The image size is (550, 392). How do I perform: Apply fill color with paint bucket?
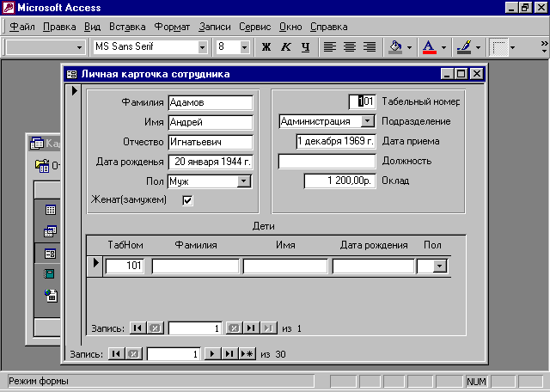point(395,46)
